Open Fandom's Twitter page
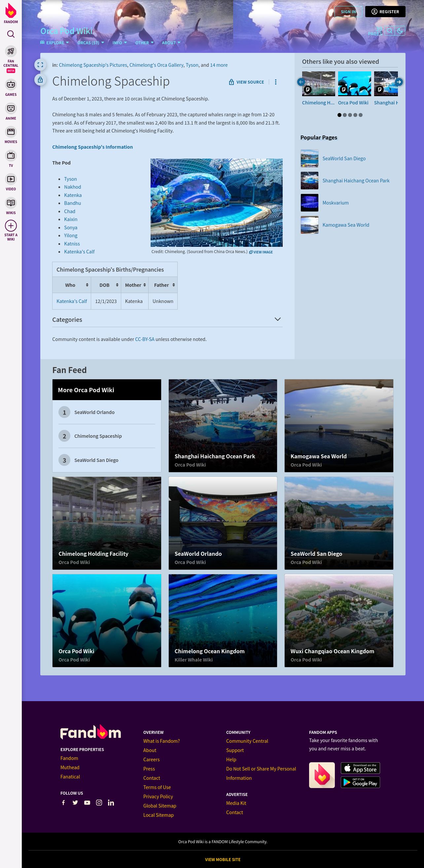The image size is (424, 868). coord(75,803)
